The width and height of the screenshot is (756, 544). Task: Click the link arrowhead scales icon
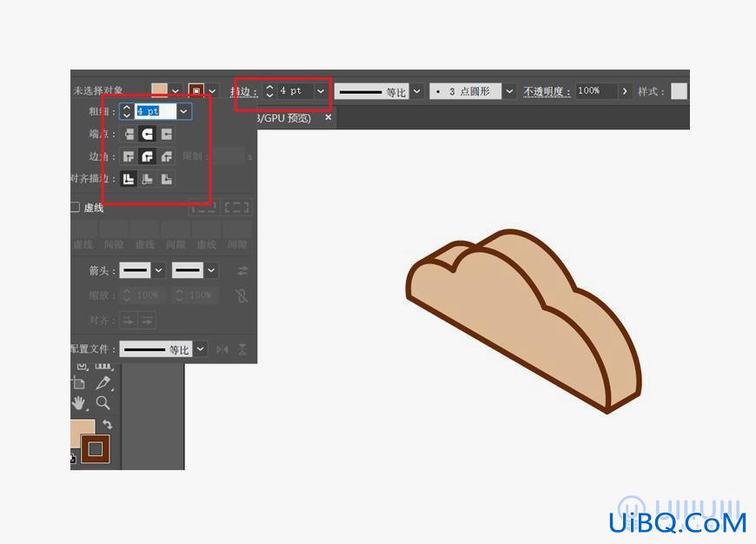coord(242,295)
